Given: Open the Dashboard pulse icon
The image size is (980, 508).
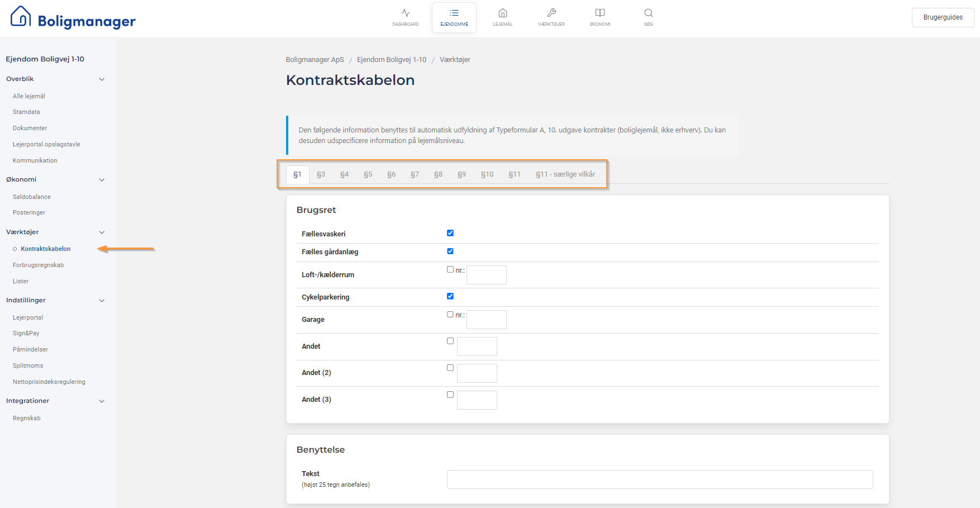Looking at the screenshot, I should [406, 13].
